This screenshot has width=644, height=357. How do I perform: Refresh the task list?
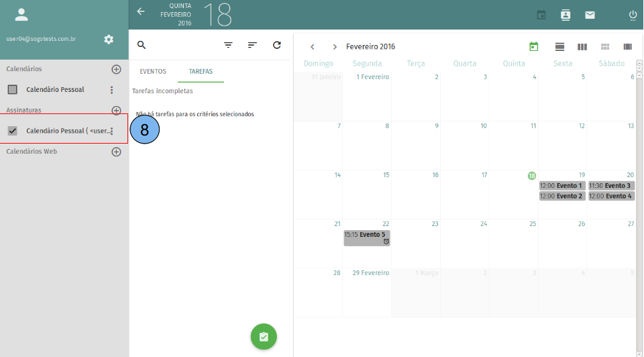(x=277, y=45)
